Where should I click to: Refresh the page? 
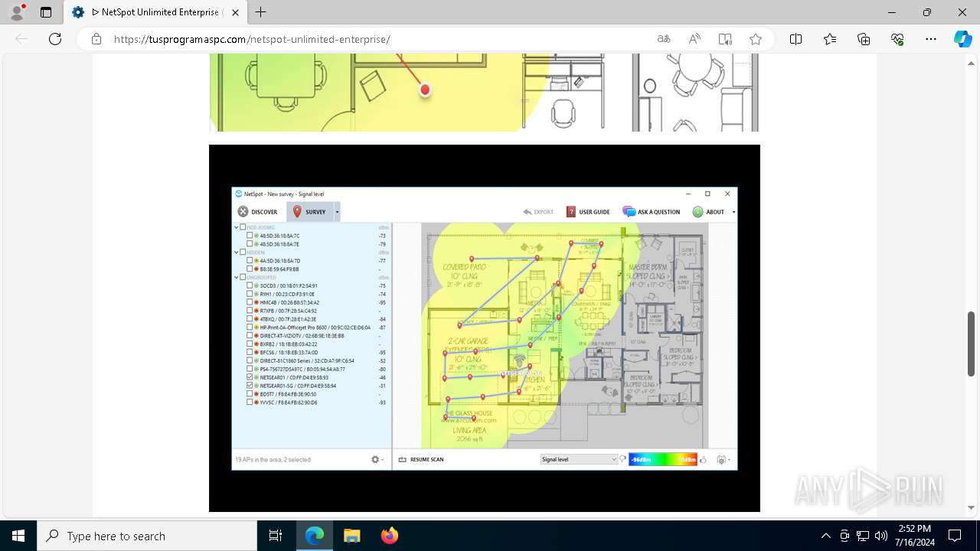tap(55, 39)
